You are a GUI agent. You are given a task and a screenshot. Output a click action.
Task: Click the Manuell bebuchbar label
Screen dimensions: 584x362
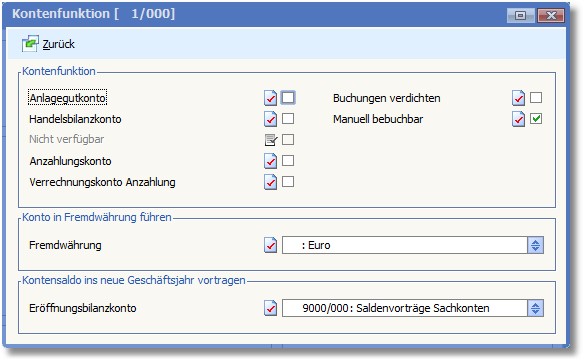378,119
